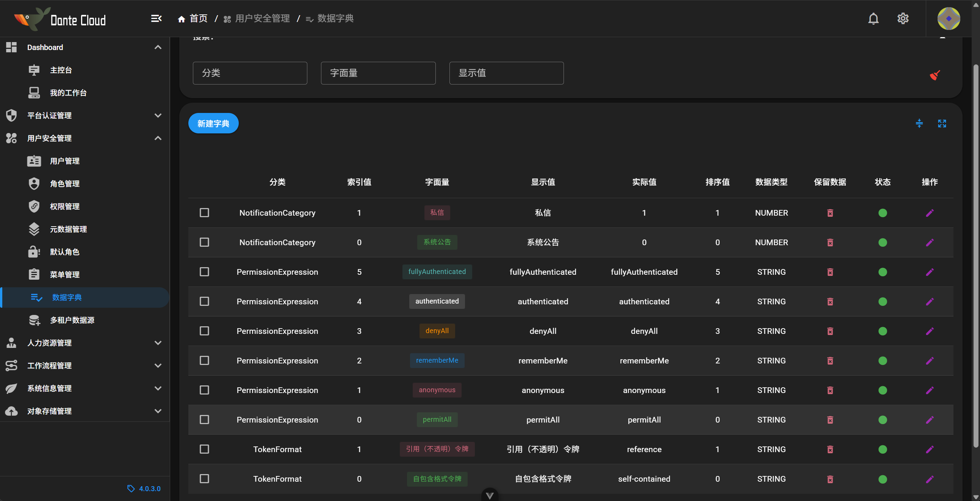Open 角色管理 from the sidebar
Image resolution: width=980 pixels, height=501 pixels.
tap(65, 183)
